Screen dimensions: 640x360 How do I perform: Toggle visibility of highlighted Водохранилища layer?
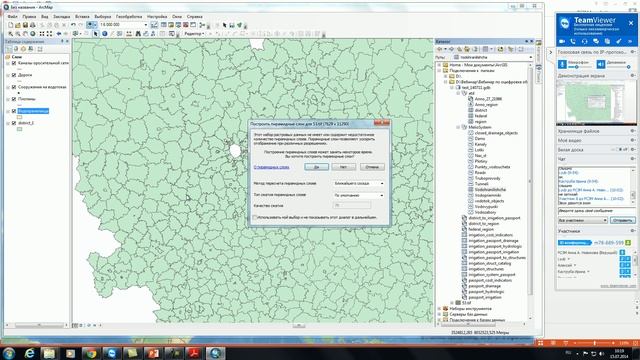14,111
